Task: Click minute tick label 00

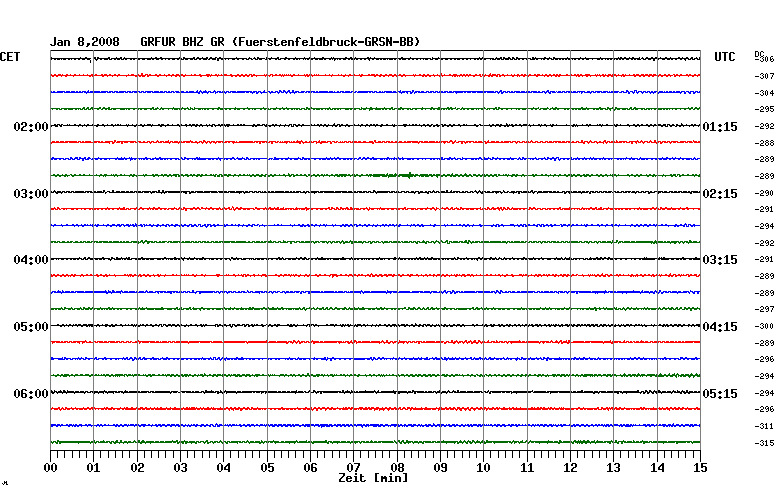Action: [50, 468]
